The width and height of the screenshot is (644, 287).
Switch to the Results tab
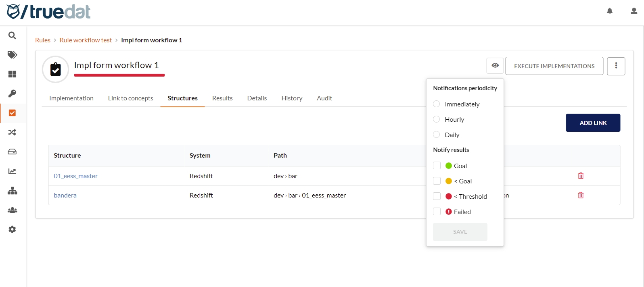[222, 98]
